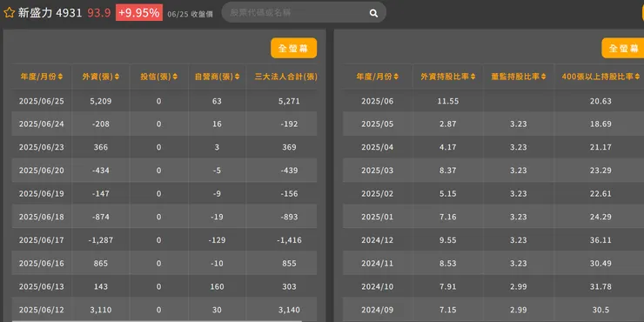Open right table fullscreen with 全螢幕 button
This screenshot has height=322, width=644.
(x=622, y=48)
